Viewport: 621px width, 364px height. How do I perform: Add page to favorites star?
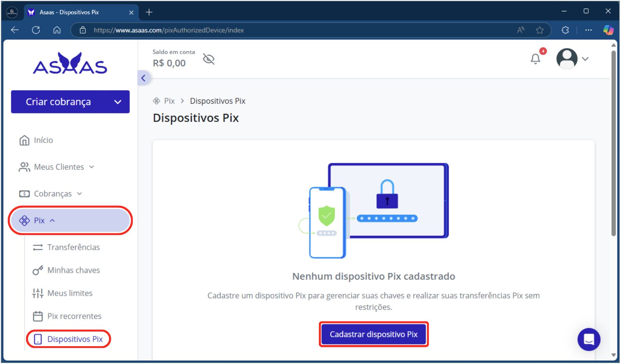tap(540, 30)
